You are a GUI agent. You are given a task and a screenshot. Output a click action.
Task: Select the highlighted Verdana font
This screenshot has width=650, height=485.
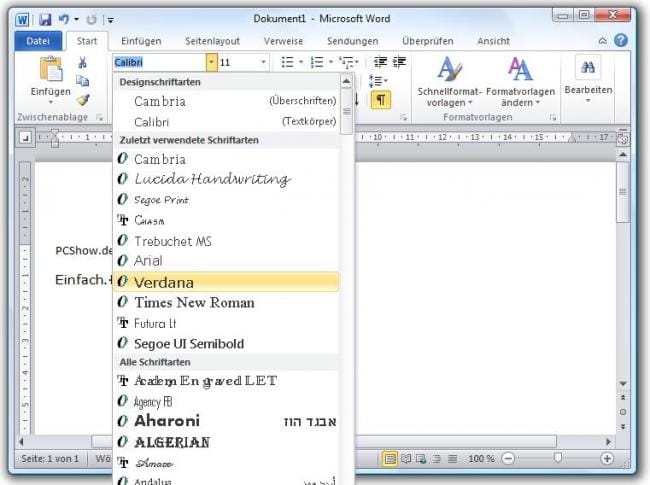(x=227, y=282)
